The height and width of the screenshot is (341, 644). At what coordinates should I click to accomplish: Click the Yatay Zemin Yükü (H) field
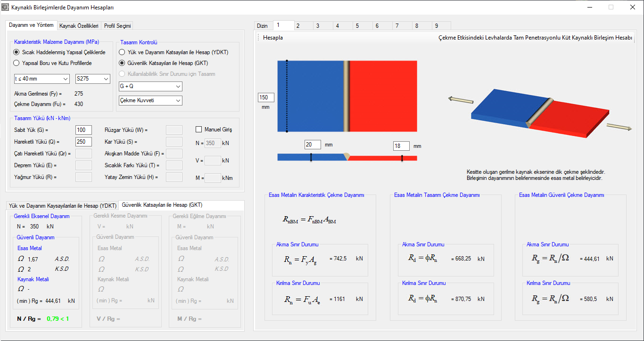pos(174,177)
